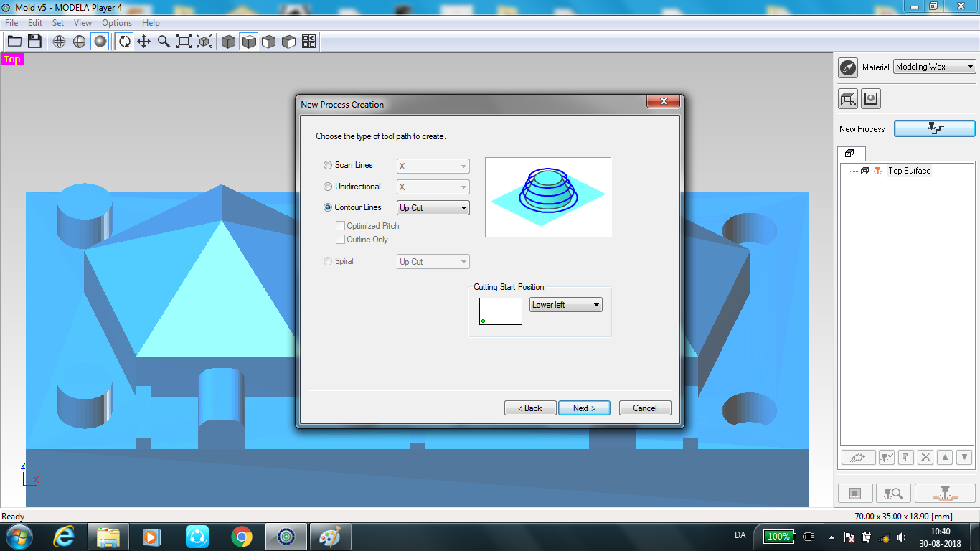Activate the Rotate view tool
Image resolution: width=980 pixels, height=551 pixels.
tap(124, 42)
